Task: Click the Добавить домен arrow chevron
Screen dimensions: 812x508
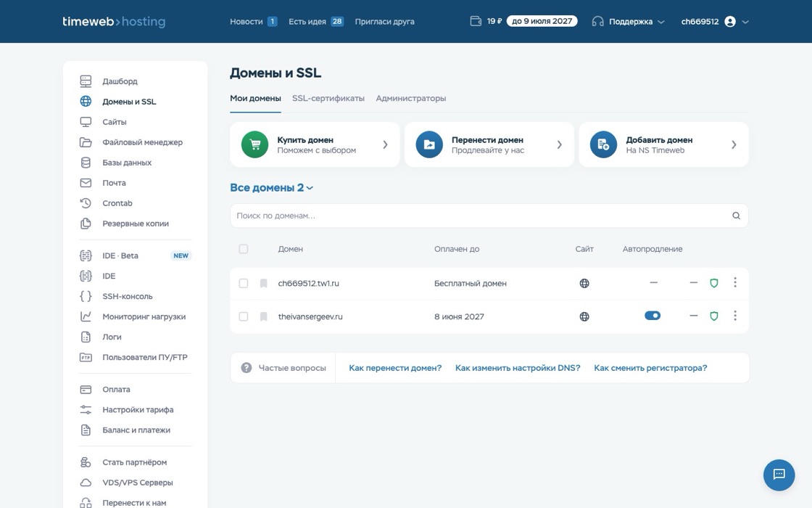Action: point(733,144)
